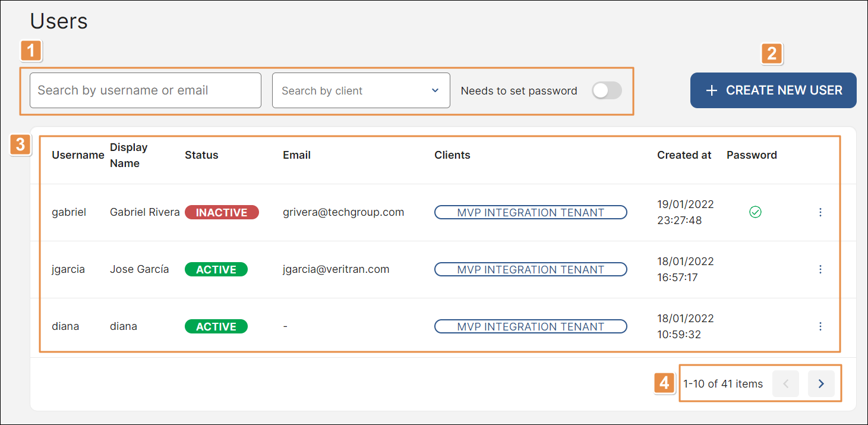Click the previous page arrow
This screenshot has height=425, width=868.
785,384
